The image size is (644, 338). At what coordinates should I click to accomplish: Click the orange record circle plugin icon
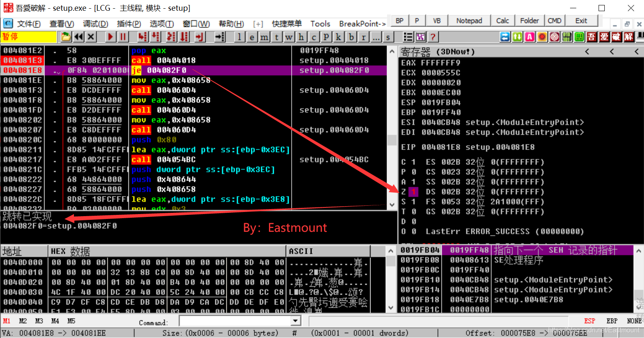point(542,37)
